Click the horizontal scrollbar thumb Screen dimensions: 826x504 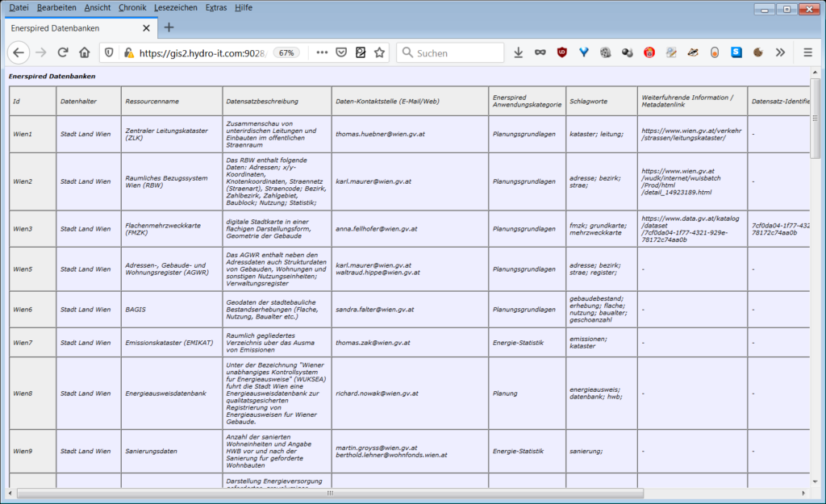point(330,493)
